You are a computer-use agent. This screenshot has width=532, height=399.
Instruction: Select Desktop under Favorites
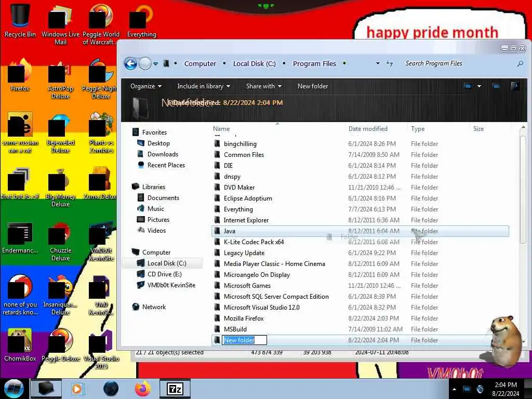(158, 143)
